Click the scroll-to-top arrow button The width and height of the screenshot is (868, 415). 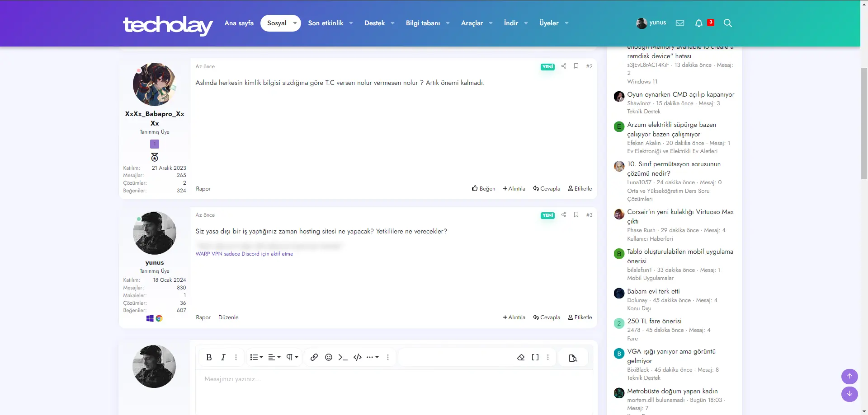[849, 376]
